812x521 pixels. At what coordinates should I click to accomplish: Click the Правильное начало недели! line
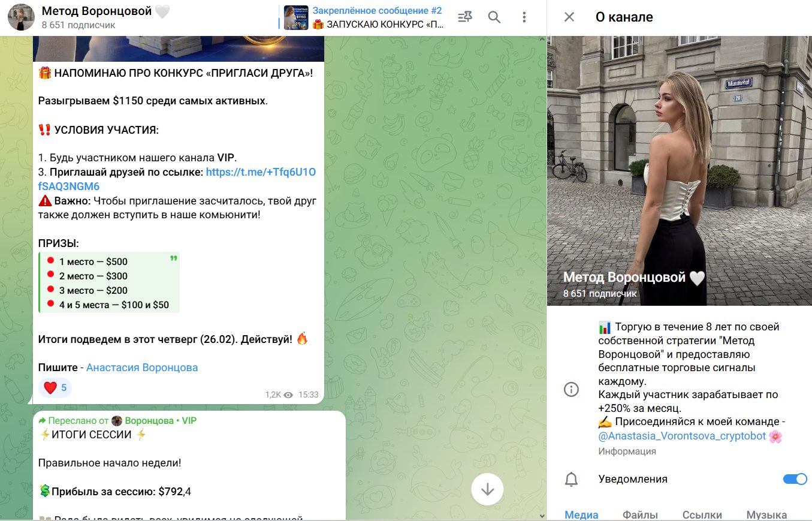[110, 463]
